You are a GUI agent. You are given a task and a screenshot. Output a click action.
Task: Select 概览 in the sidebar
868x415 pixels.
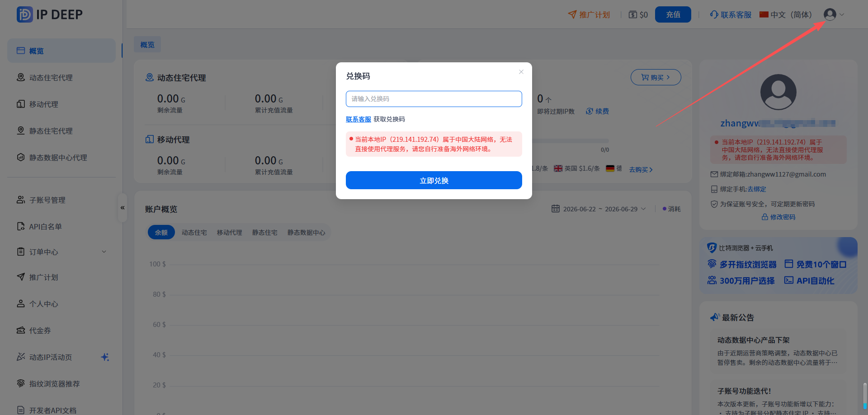point(61,51)
